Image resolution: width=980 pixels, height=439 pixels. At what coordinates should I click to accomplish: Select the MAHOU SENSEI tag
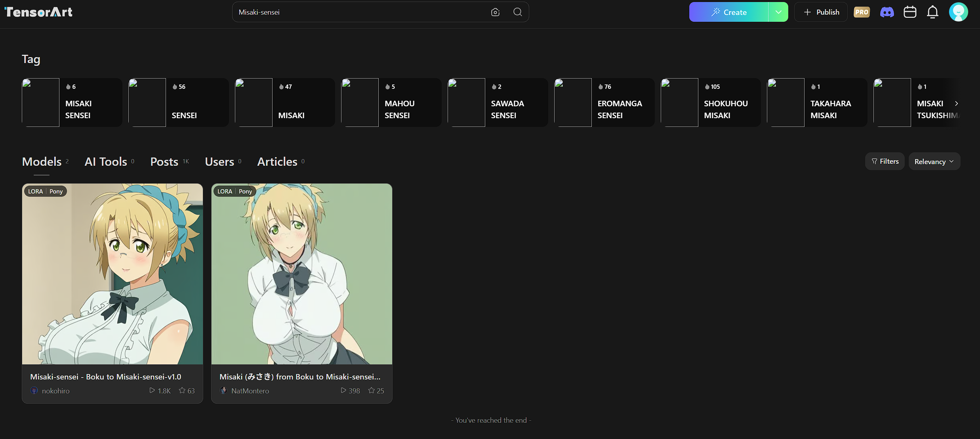[x=391, y=102]
